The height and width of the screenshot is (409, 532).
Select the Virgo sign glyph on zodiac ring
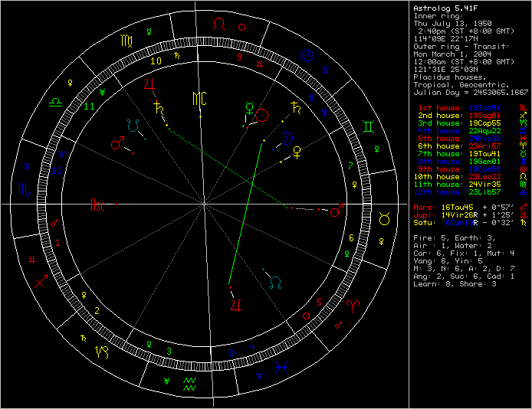pyautogui.click(x=125, y=41)
